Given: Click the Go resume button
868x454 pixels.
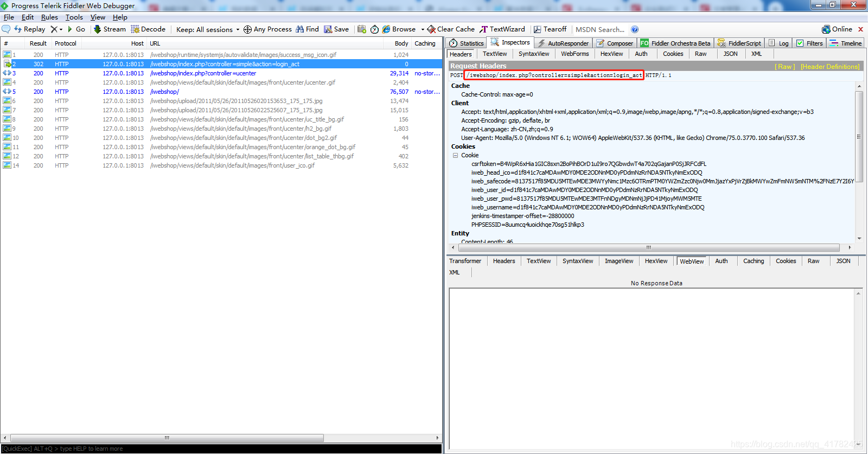Looking at the screenshot, I should pyautogui.click(x=76, y=29).
